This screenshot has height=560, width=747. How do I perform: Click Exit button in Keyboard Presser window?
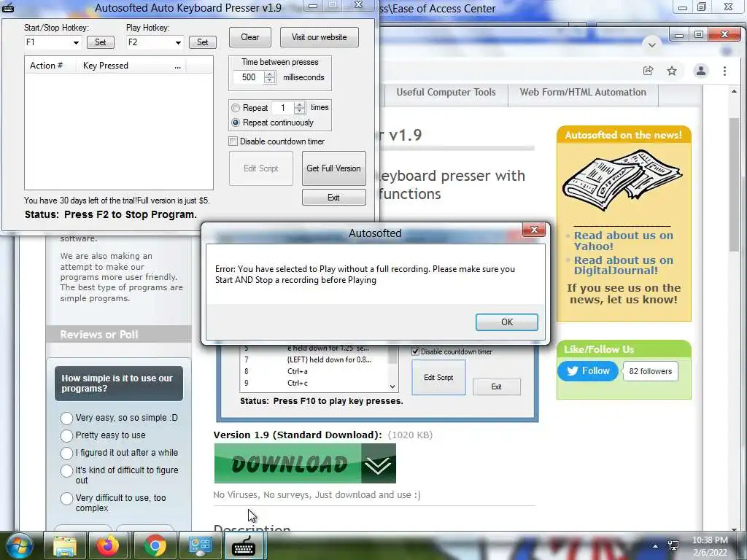click(x=334, y=198)
